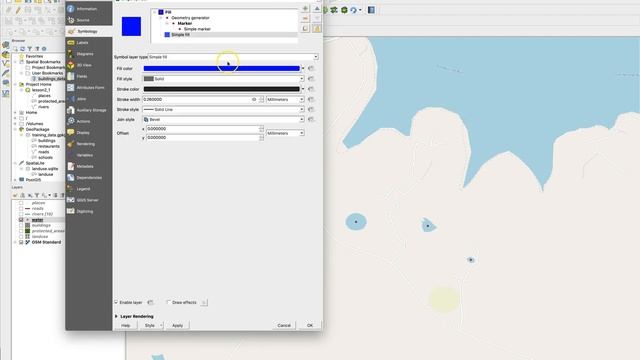Screen dimensions: 640x360
Task: Click the Offset y value field
Action: (x=202, y=138)
